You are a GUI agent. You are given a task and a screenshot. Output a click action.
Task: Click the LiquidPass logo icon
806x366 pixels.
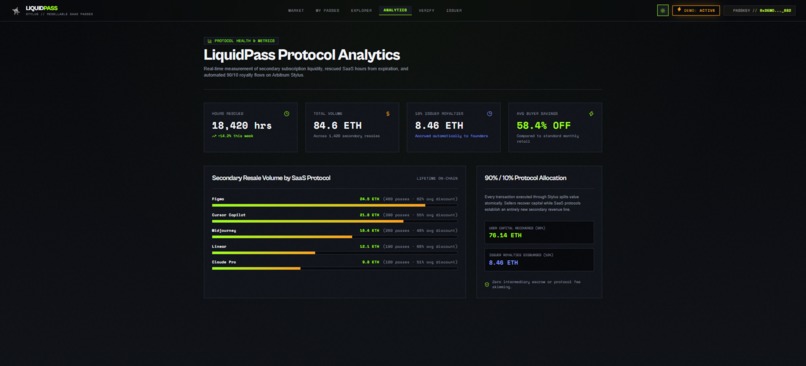(16, 11)
